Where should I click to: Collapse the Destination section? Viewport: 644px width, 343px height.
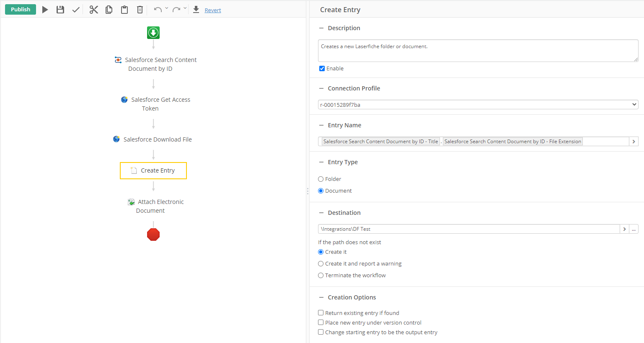pyautogui.click(x=321, y=213)
